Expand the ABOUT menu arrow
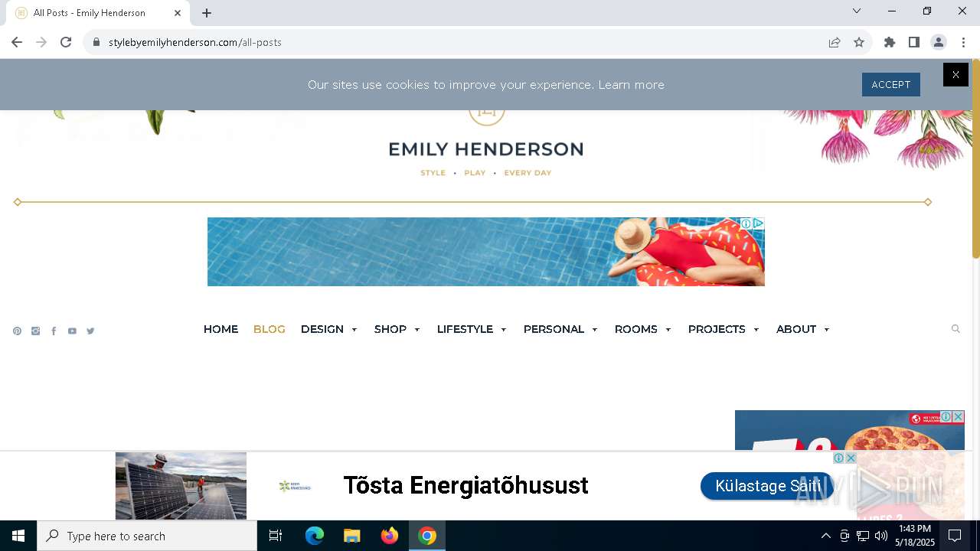Viewport: 980px width, 551px height. tap(826, 330)
